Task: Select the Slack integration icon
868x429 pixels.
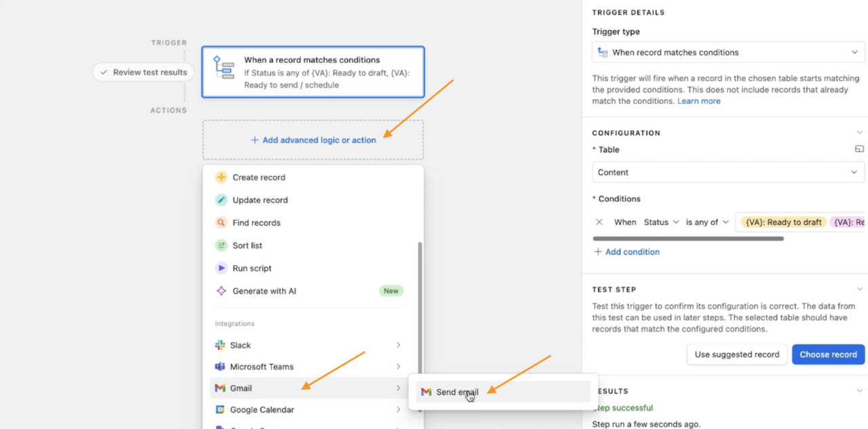Action: [x=220, y=345]
